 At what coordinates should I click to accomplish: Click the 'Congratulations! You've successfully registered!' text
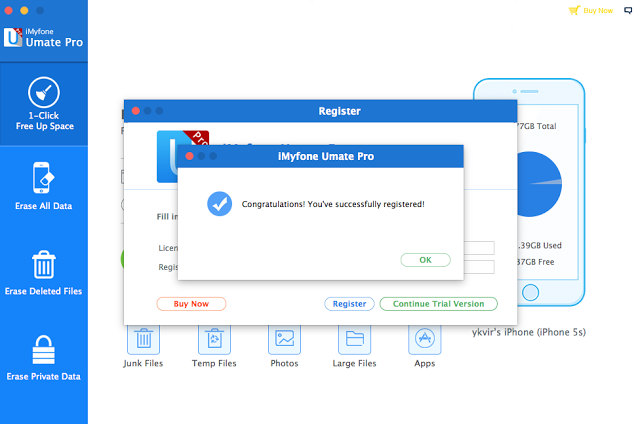333,204
